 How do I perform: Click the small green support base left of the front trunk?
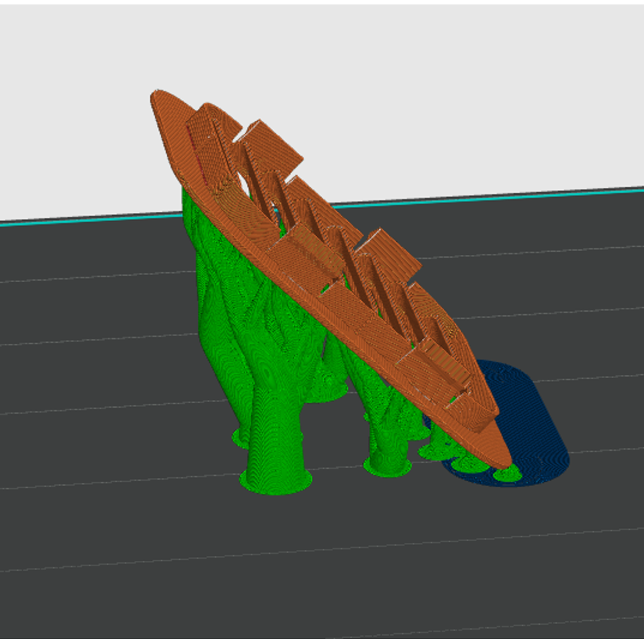coord(241,438)
